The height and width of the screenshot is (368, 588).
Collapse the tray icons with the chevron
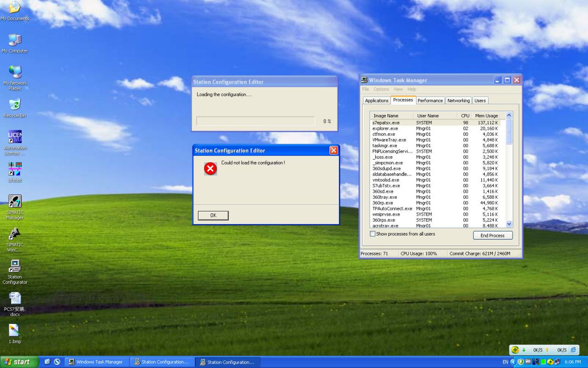[x=513, y=362]
